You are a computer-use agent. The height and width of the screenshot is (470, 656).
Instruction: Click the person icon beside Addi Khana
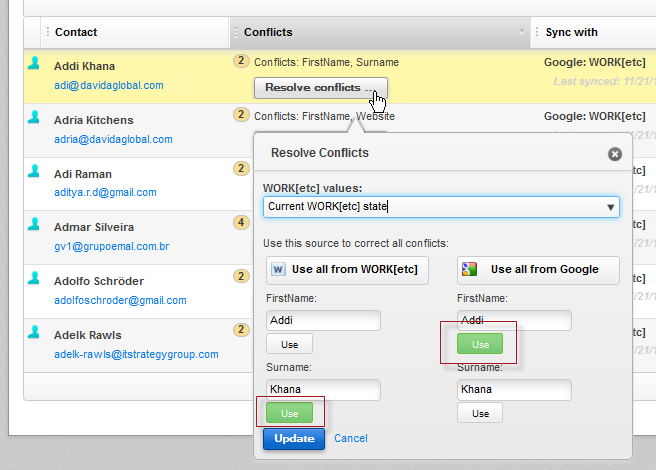[x=35, y=64]
